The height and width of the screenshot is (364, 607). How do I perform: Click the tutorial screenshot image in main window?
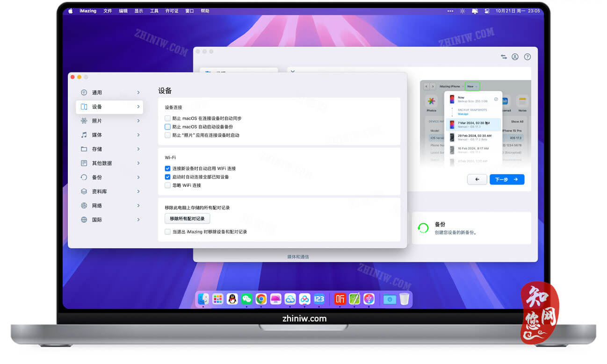pos(476,123)
